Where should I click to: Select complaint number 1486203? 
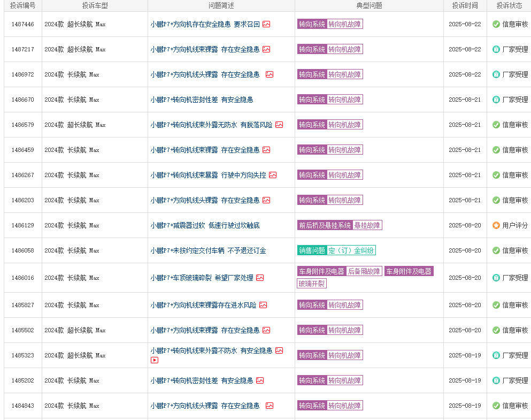click(22, 200)
